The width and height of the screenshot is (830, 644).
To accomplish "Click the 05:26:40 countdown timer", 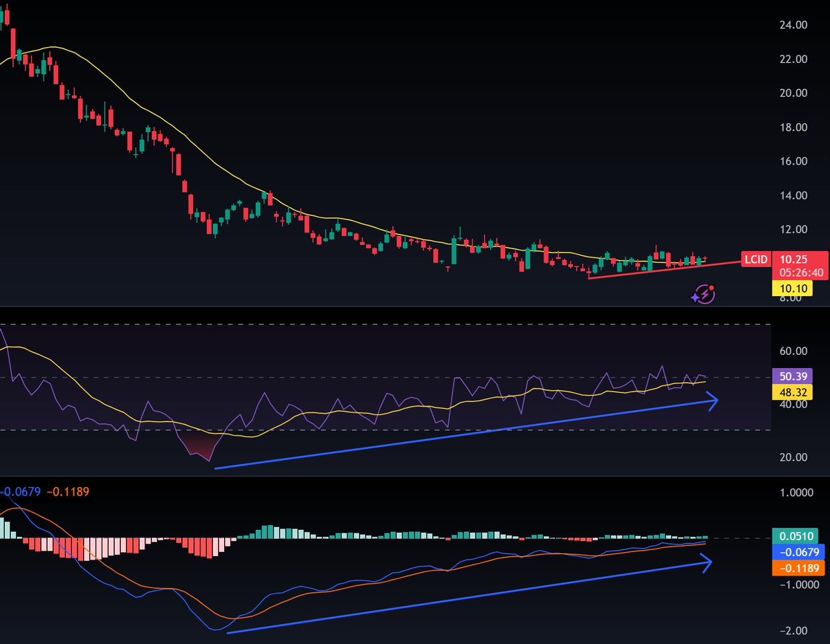I will coord(801,273).
